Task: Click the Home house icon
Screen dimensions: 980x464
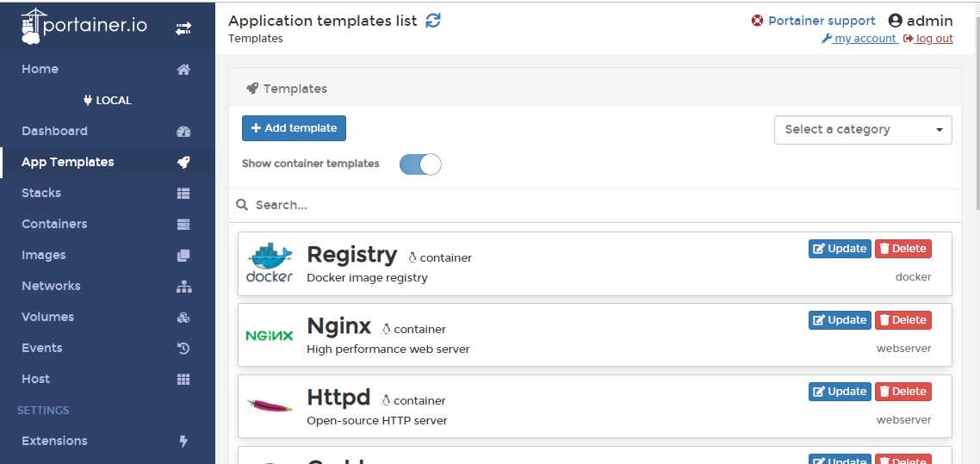Action: point(183,70)
